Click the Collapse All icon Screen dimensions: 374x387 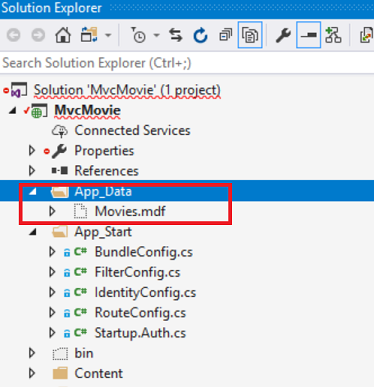(225, 35)
